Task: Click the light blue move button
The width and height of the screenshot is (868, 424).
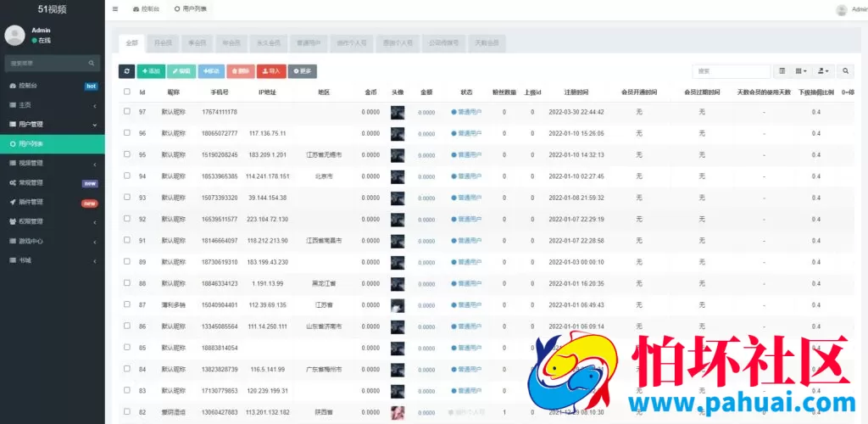Action: (x=211, y=71)
